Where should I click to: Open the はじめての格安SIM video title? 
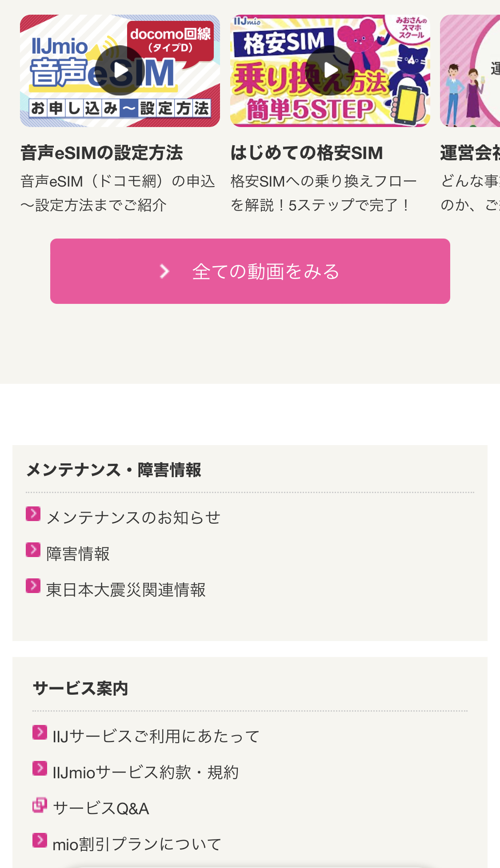307,153
